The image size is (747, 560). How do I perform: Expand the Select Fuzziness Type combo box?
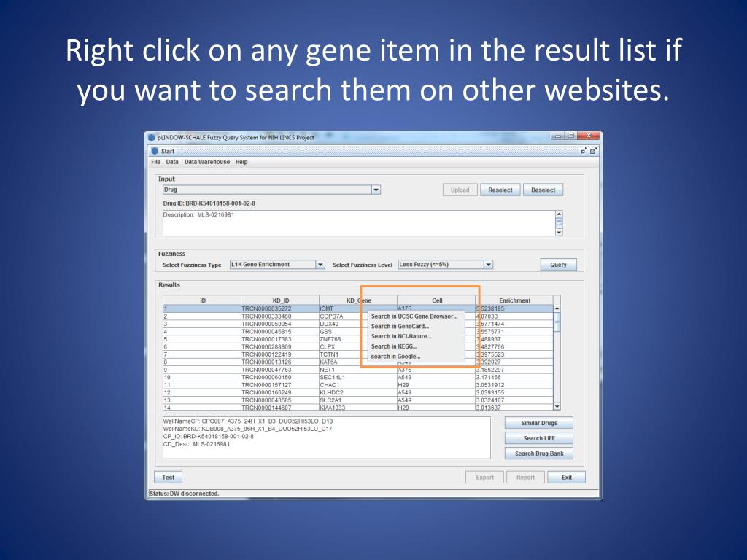[320, 264]
